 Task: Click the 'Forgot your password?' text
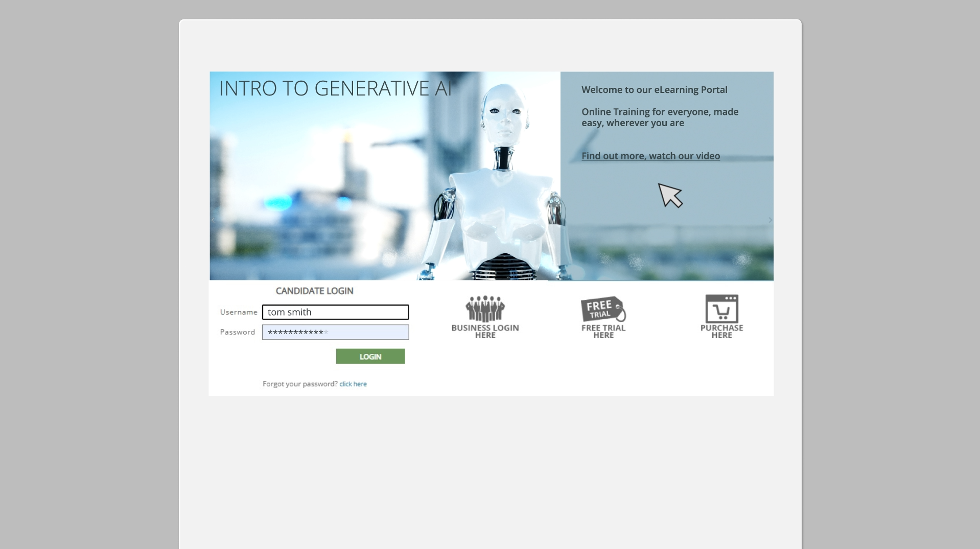(300, 384)
